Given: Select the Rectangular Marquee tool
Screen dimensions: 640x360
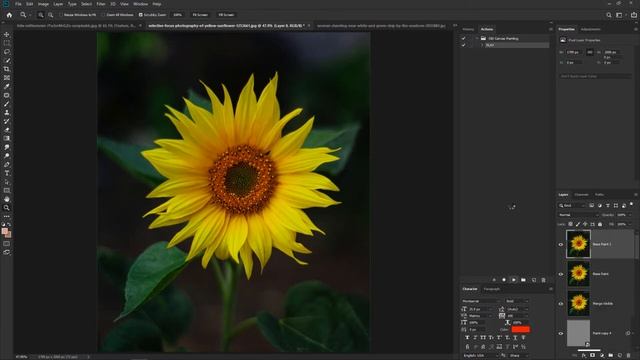Looking at the screenshot, I should [7, 43].
